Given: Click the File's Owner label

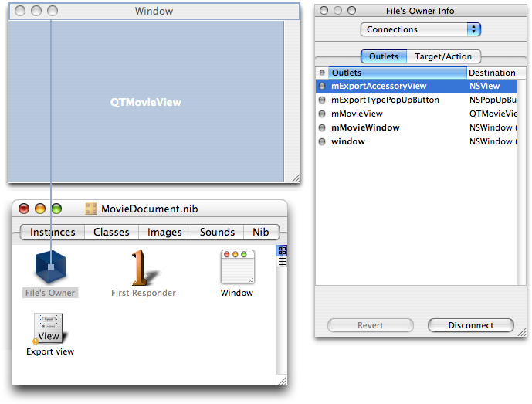Looking at the screenshot, I should [50, 293].
